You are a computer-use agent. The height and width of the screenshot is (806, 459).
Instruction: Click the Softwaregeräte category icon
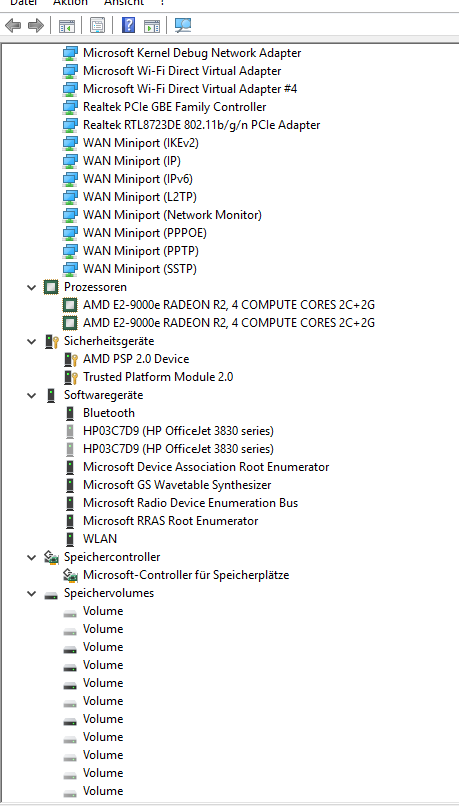point(51,395)
